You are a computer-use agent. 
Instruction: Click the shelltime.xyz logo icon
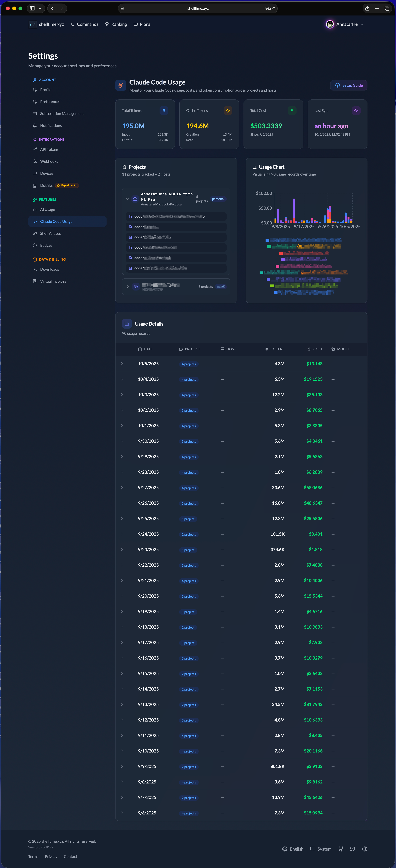pyautogui.click(x=32, y=24)
